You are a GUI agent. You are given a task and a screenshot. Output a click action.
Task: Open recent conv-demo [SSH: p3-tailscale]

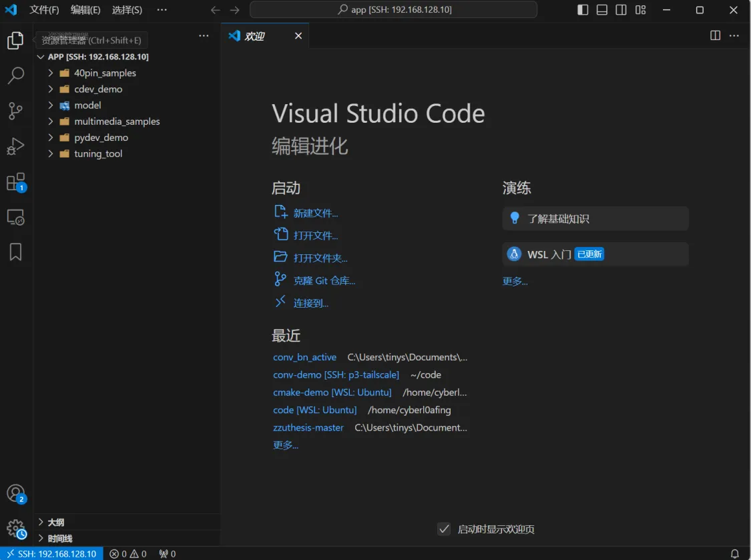coord(336,374)
